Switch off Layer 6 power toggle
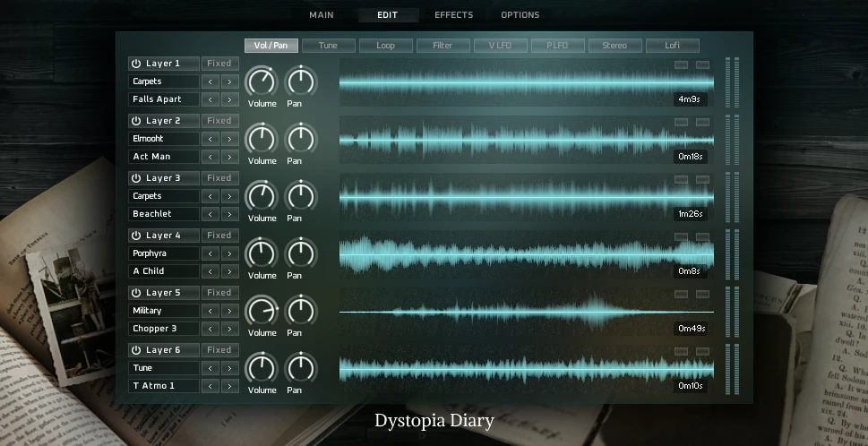The image size is (868, 446). coord(136,350)
